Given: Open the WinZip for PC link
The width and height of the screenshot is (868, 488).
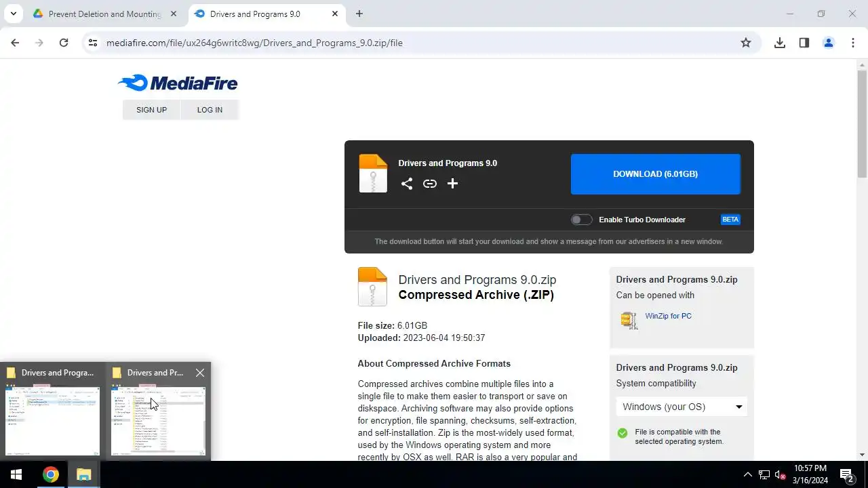Looking at the screenshot, I should click(668, 316).
